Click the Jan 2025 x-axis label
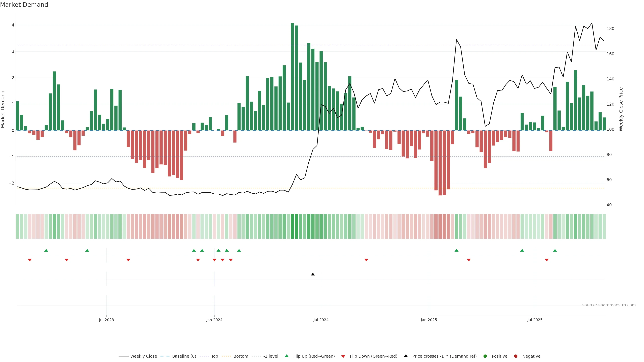The height and width of the screenshot is (362, 644). pyautogui.click(x=429, y=320)
